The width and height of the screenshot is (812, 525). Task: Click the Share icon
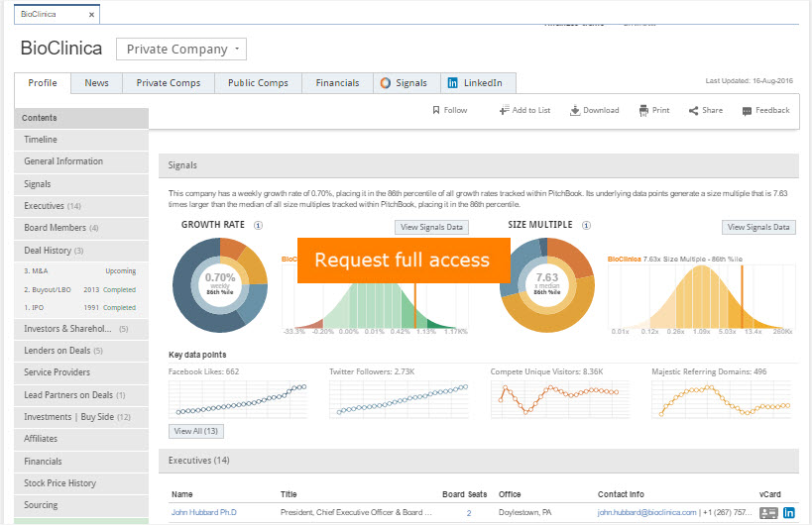pyautogui.click(x=693, y=111)
